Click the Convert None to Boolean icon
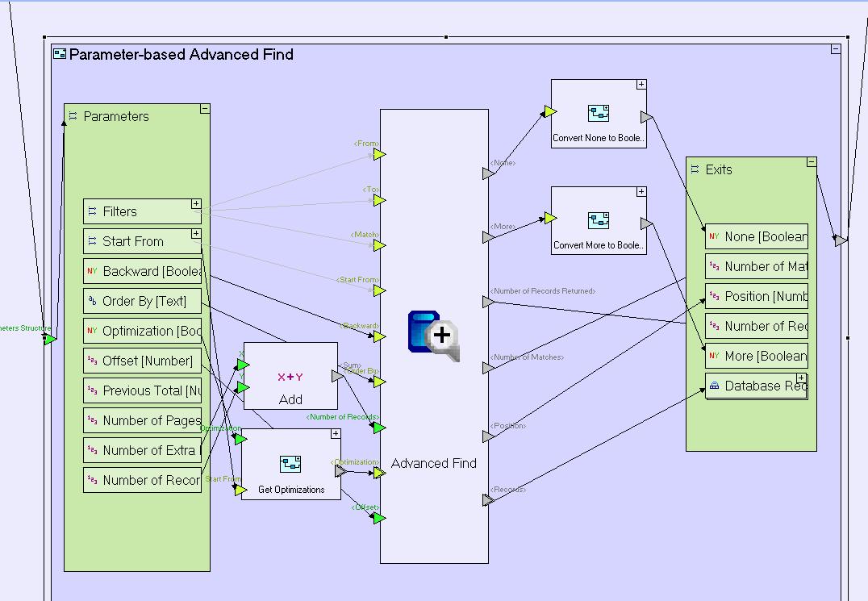868x601 pixels. [599, 113]
